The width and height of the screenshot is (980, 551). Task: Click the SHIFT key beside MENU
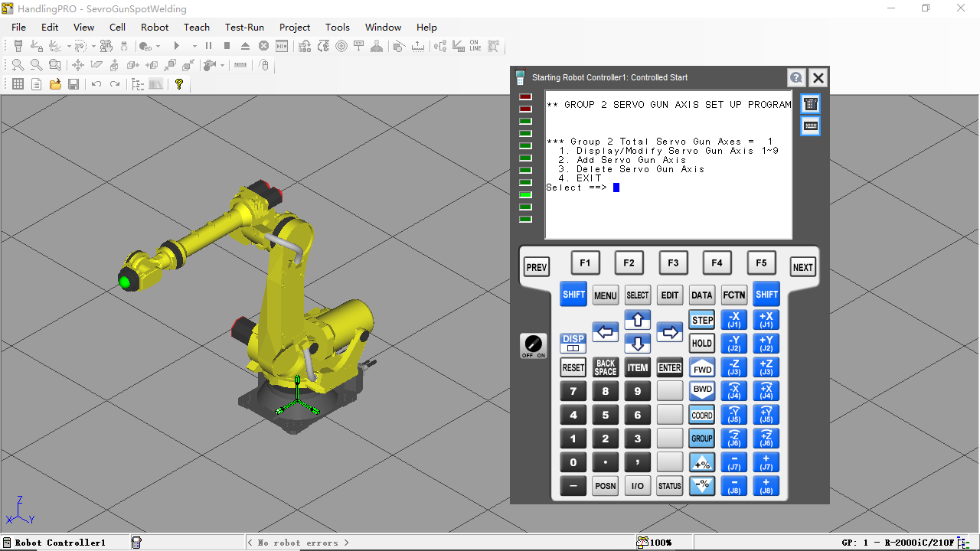(x=573, y=295)
